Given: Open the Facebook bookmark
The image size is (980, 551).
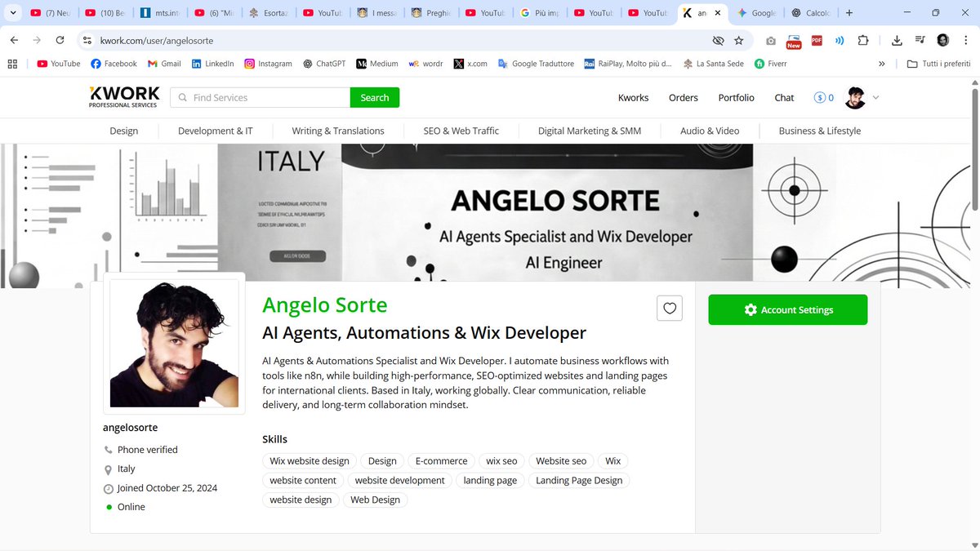Looking at the screenshot, I should (114, 64).
